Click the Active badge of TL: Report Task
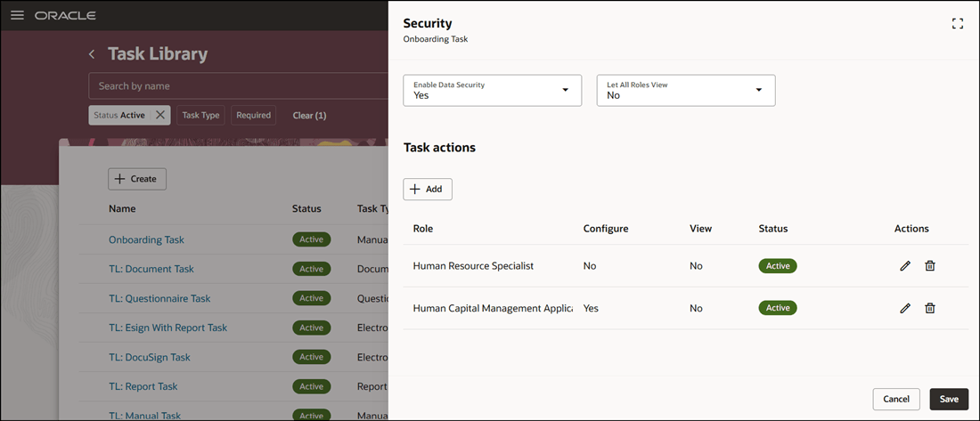Image resolution: width=980 pixels, height=421 pixels. [x=311, y=386]
